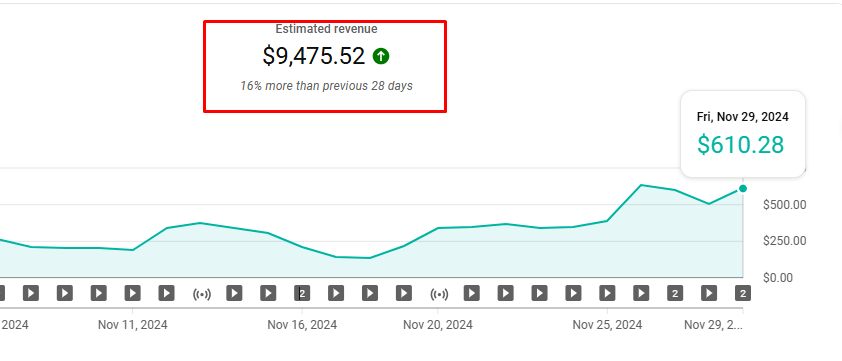Click the $500.00 y-axis label
842x361 pixels.
click(x=785, y=205)
